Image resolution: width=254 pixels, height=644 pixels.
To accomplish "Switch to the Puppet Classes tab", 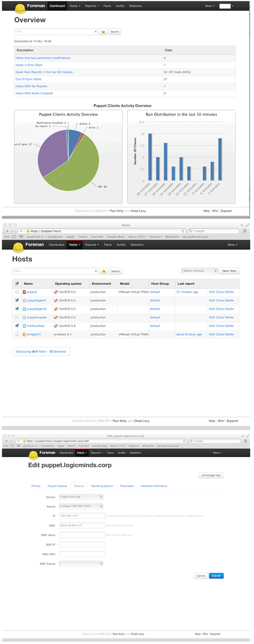I will click(x=57, y=486).
